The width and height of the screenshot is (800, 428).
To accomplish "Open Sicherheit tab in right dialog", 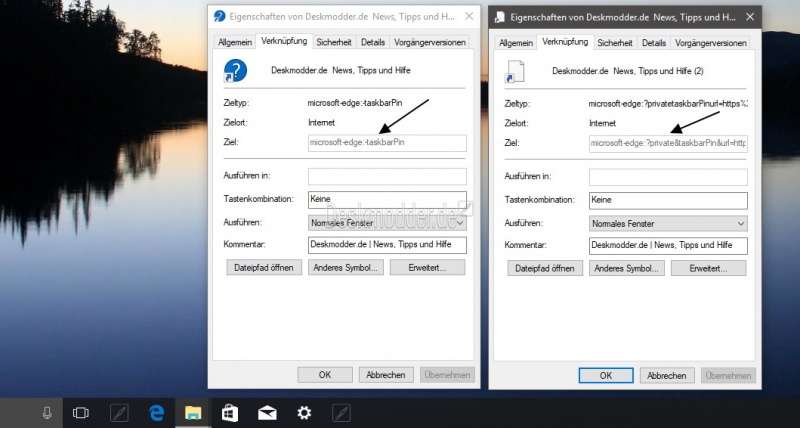I will pos(615,43).
